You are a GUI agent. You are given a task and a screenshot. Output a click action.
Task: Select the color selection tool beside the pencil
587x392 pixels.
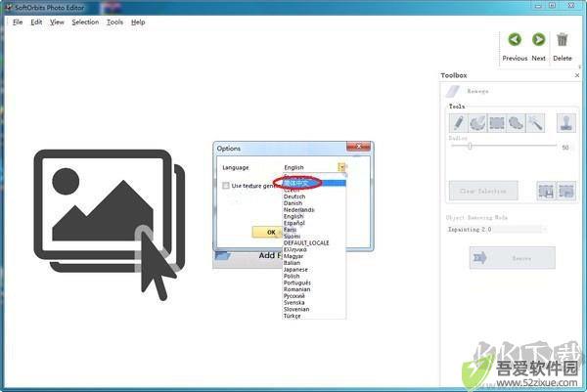click(477, 123)
